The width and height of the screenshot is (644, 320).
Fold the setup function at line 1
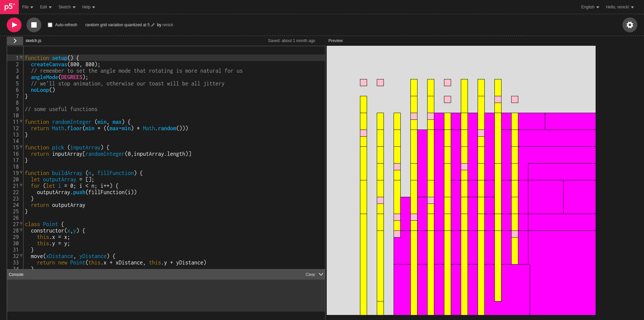(x=21, y=58)
